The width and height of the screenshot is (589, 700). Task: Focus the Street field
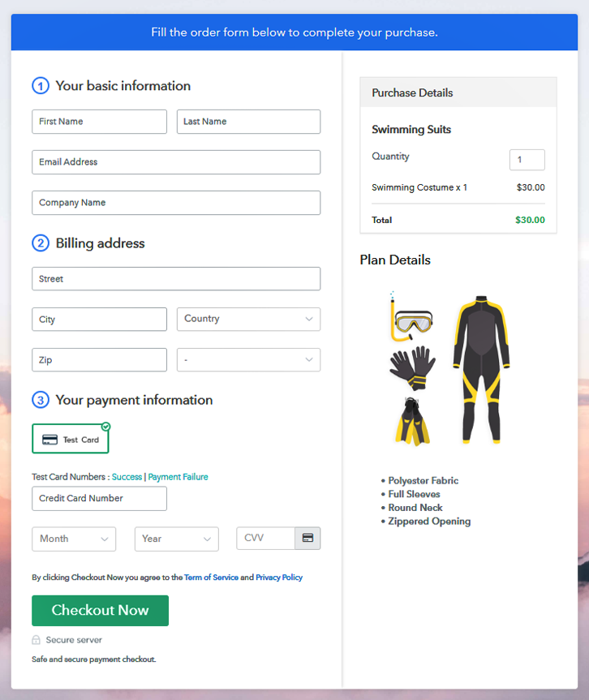pyautogui.click(x=176, y=278)
